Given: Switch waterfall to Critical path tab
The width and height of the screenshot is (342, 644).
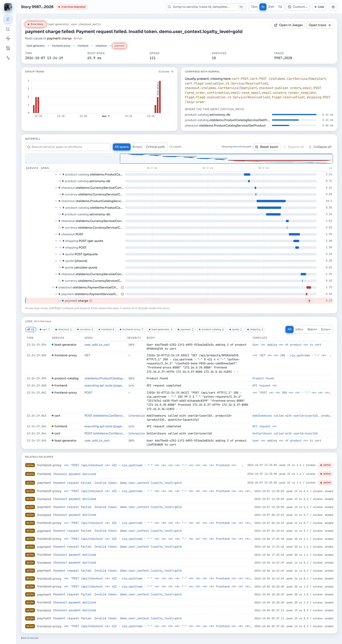Looking at the screenshot, I should [x=155, y=147].
